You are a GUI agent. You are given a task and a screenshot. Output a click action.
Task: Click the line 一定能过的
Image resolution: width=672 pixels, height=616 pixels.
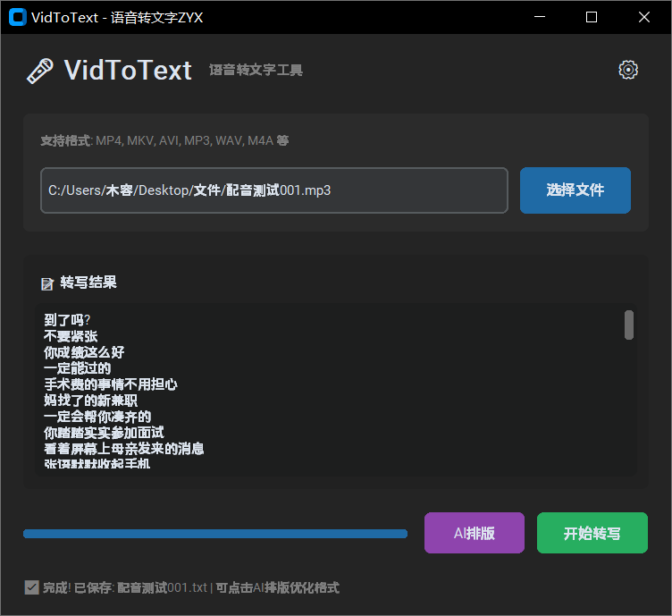[78, 368]
